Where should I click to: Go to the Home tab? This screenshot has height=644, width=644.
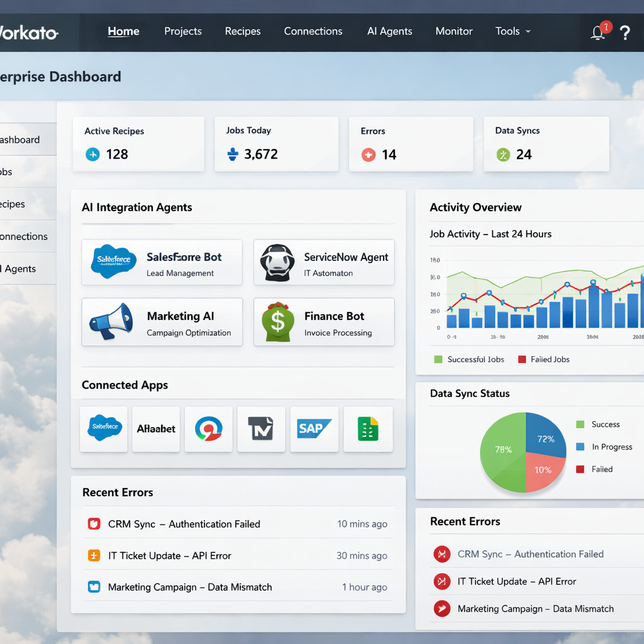(123, 31)
